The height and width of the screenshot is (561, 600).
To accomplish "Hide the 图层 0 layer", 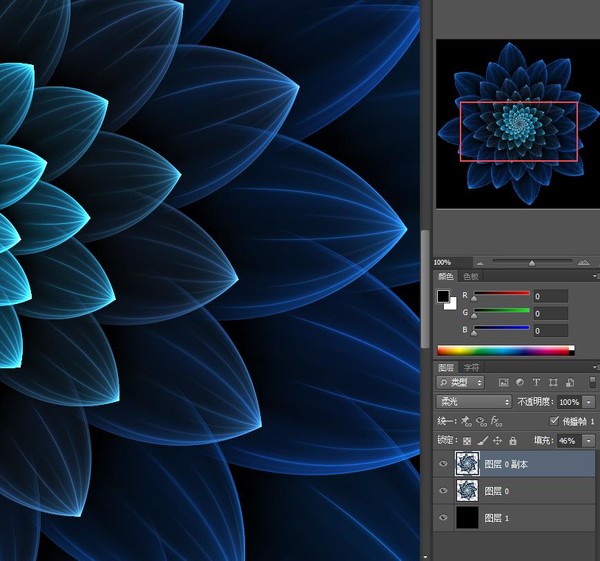I will click(x=443, y=491).
